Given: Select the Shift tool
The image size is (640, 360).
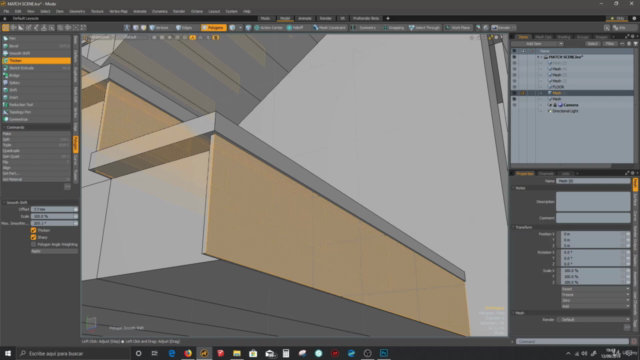Looking at the screenshot, I should coord(36,90).
